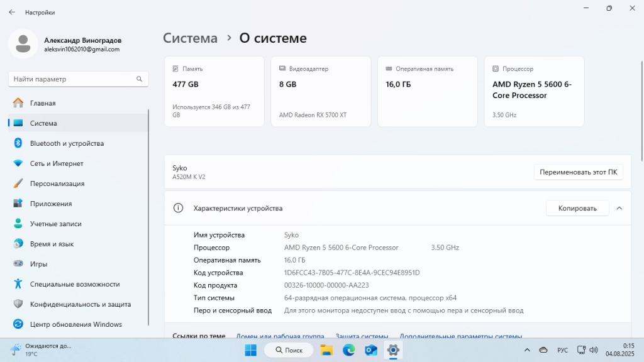Screen dimensions: 644x362
Task: Click the Игры gamepad icon
Action: [18, 263]
